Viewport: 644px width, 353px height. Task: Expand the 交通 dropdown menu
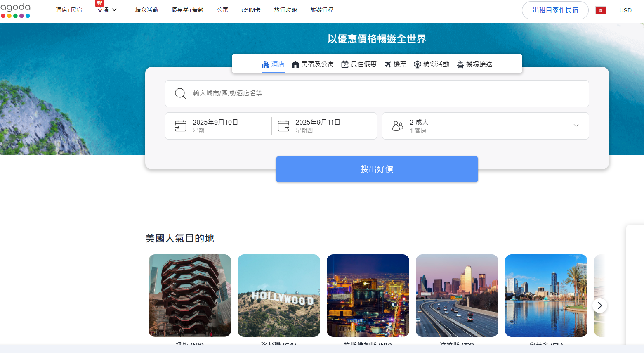point(107,10)
